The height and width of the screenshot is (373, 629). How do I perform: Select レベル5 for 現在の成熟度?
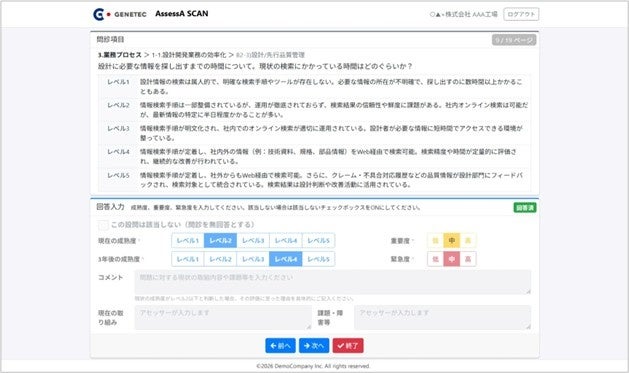pyautogui.click(x=319, y=241)
